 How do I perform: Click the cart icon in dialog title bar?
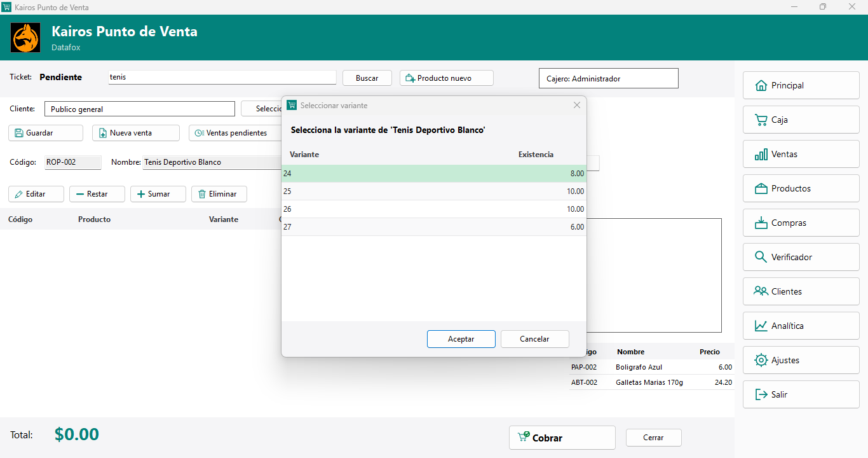(x=292, y=105)
